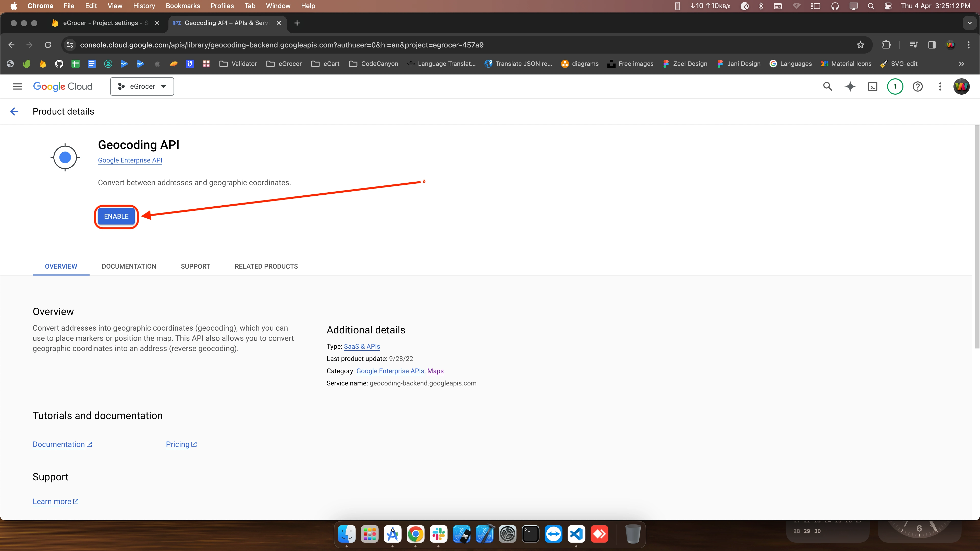
Task: Open the Maps category link
Action: [x=435, y=371]
